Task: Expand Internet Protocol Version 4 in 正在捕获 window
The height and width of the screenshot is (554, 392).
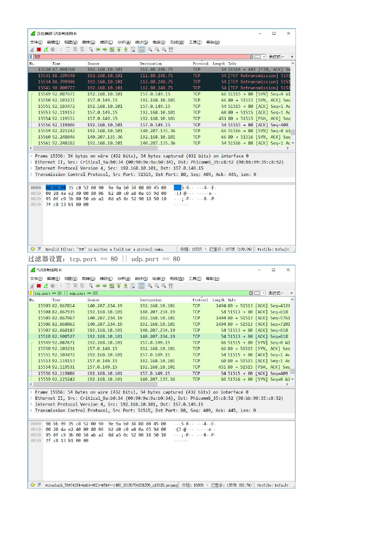Action: (x=31, y=168)
